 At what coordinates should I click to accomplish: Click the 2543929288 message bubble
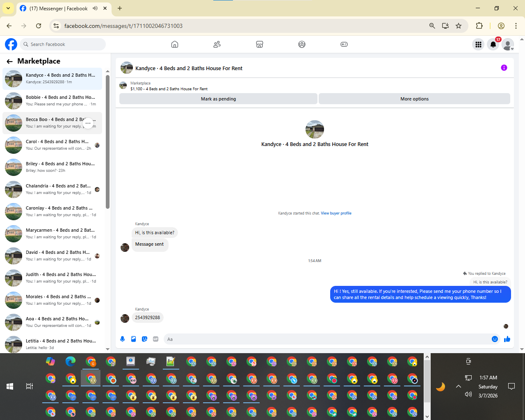click(x=147, y=317)
